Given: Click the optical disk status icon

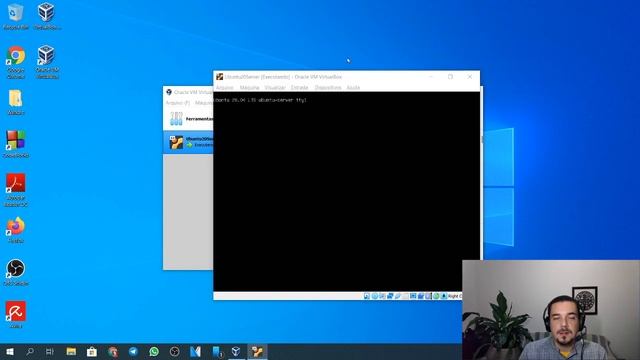Looking at the screenshot, I should click(375, 296).
